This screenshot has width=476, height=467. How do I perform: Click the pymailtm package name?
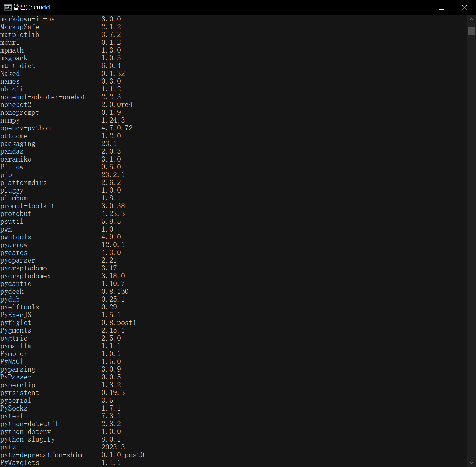tap(16, 346)
